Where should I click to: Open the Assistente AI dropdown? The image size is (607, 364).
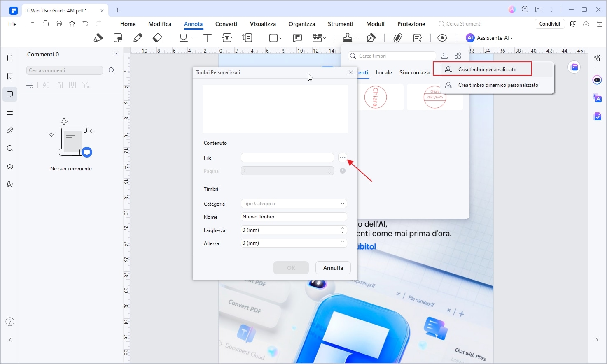pos(490,38)
